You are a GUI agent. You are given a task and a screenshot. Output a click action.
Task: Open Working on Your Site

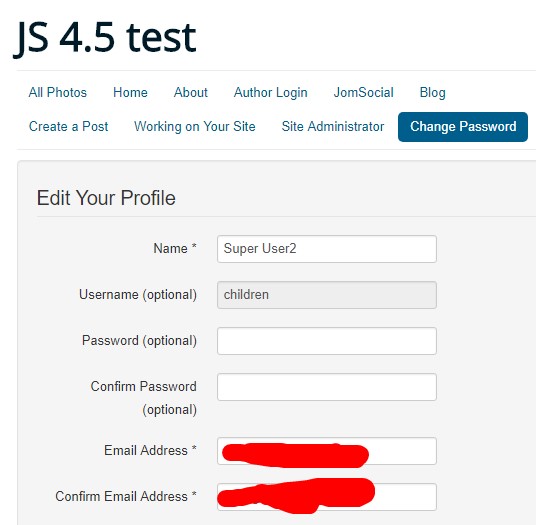[195, 126]
